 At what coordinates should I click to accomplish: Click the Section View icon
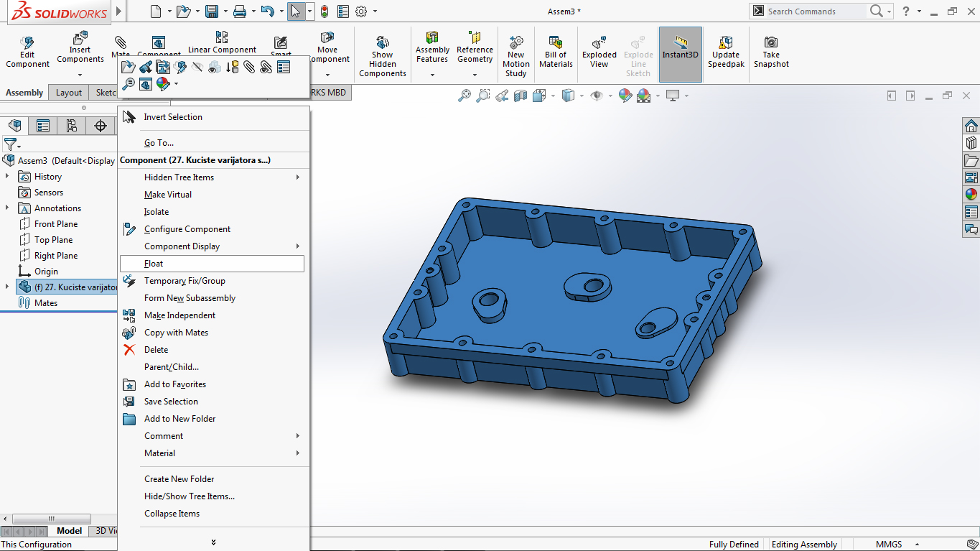coord(521,95)
